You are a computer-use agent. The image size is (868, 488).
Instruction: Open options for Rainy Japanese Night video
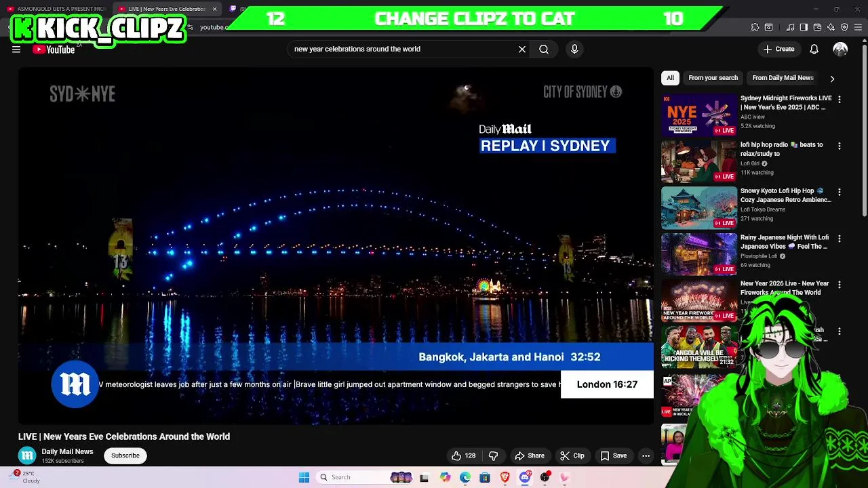point(840,239)
